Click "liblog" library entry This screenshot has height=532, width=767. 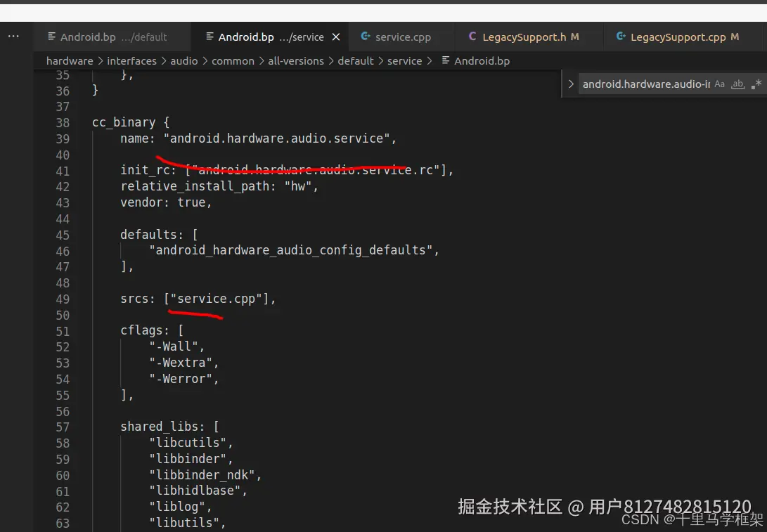pos(177,507)
